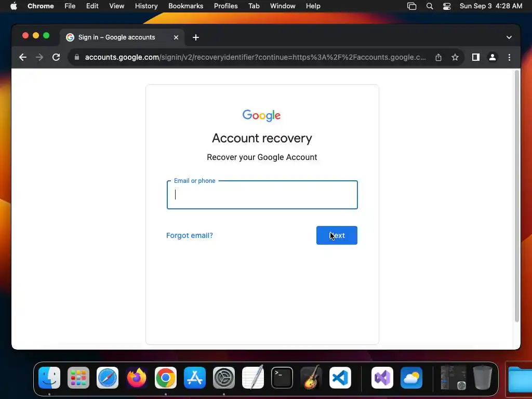Open the Profiles menu
The width and height of the screenshot is (532, 399).
click(225, 6)
